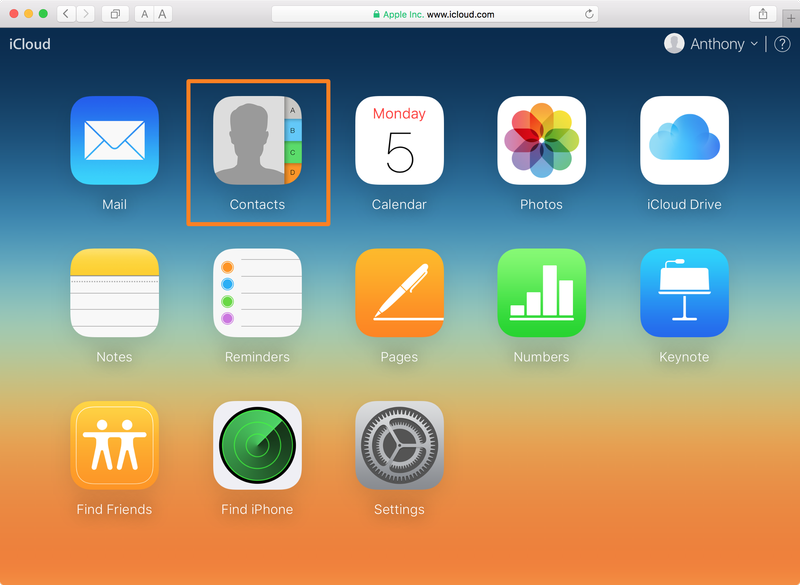The height and width of the screenshot is (585, 800).
Task: Go forward with Safari's forward arrow
Action: point(86,14)
